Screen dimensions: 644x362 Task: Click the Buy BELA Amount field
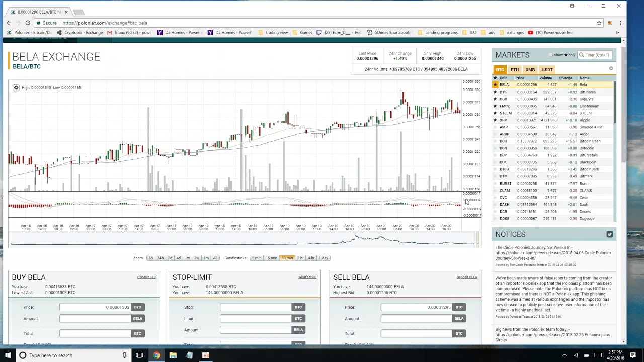pos(95,319)
